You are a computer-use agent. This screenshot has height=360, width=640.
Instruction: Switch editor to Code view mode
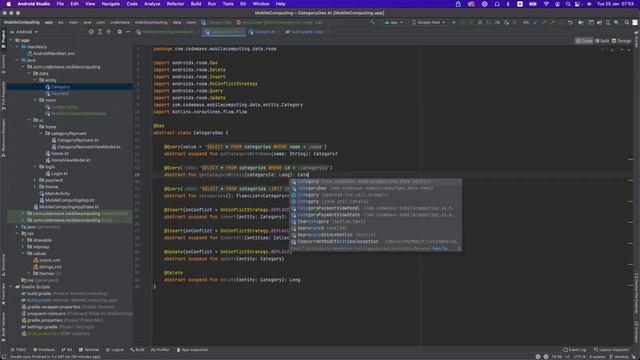(x=584, y=41)
